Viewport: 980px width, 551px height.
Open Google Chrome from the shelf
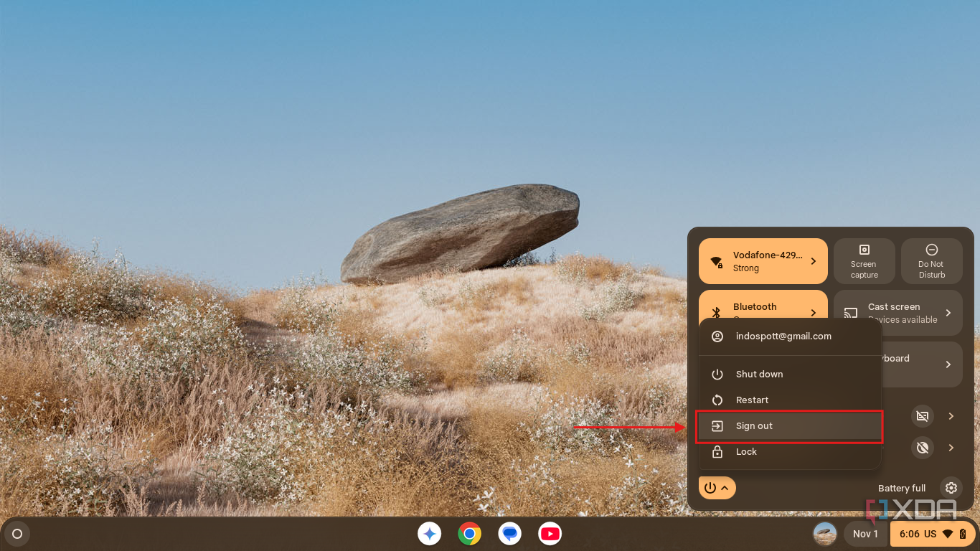[x=470, y=534]
